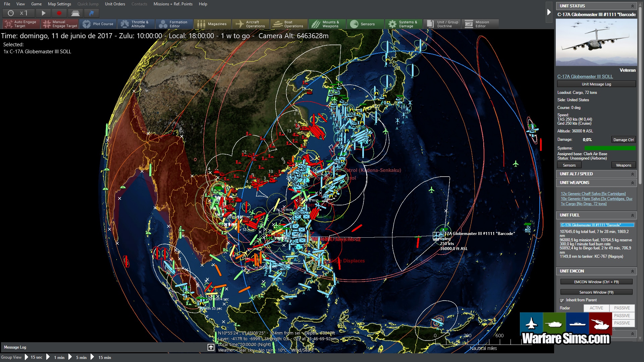Start the simulation with the play button
644x362 pixels.
tap(43, 13)
